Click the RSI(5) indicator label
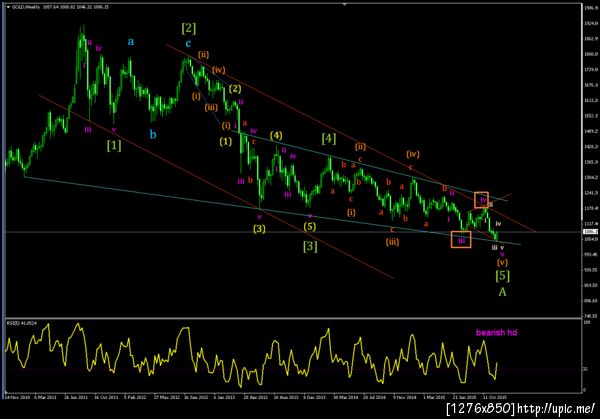 pos(22,323)
